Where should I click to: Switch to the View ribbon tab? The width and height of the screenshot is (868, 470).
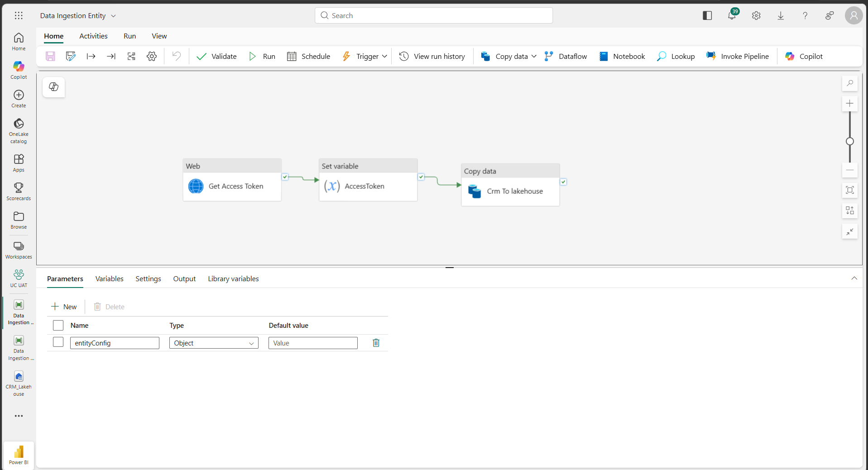159,36
